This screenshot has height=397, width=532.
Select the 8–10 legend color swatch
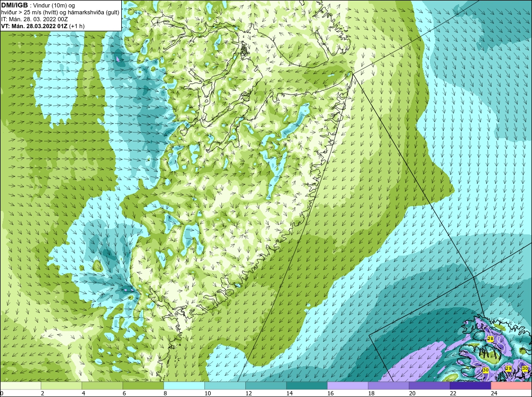pyautogui.click(x=184, y=385)
